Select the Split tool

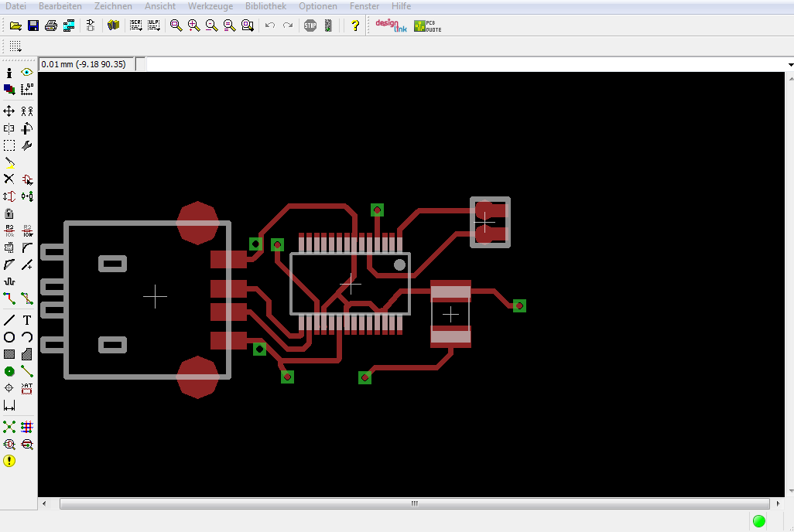9,264
